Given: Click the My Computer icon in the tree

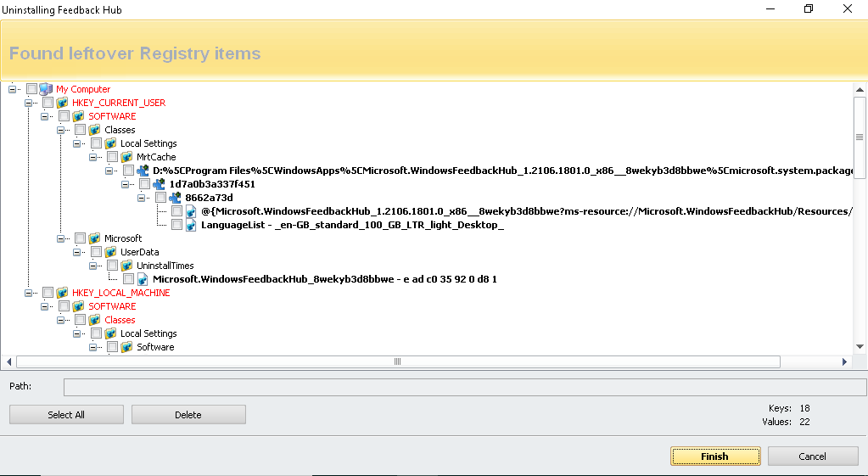Looking at the screenshot, I should pyautogui.click(x=45, y=89).
